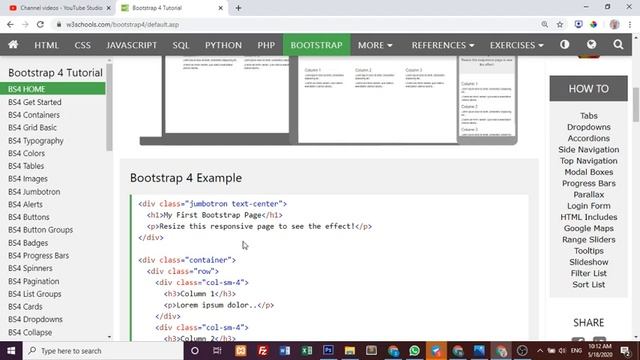Open the W3Schools search magnifier icon
The width and height of the screenshot is (640, 360).
coord(618,44)
